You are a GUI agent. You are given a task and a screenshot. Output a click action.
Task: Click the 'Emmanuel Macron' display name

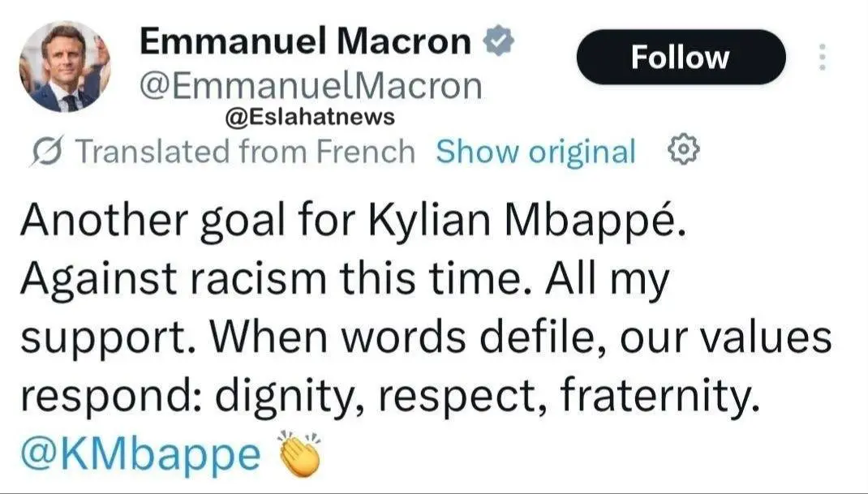[x=305, y=41]
